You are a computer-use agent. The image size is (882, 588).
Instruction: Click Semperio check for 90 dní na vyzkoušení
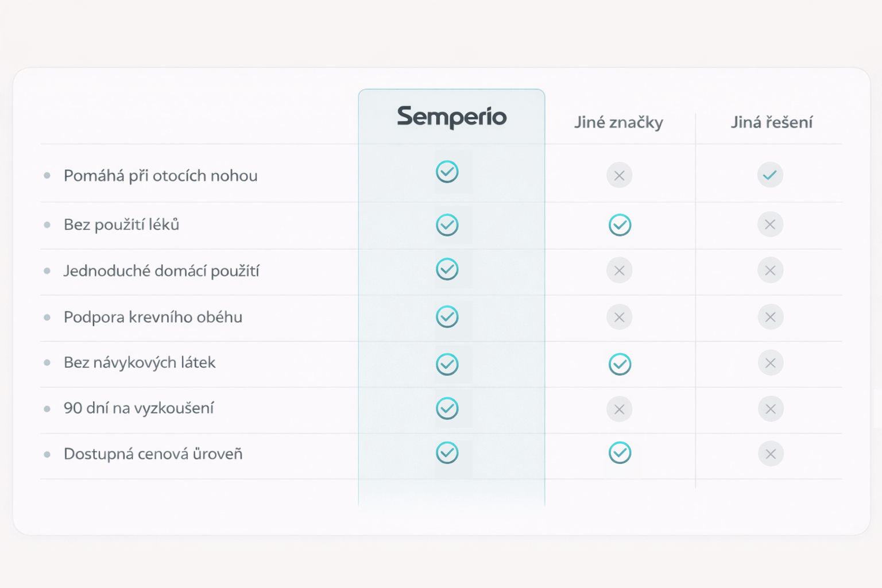[447, 408]
